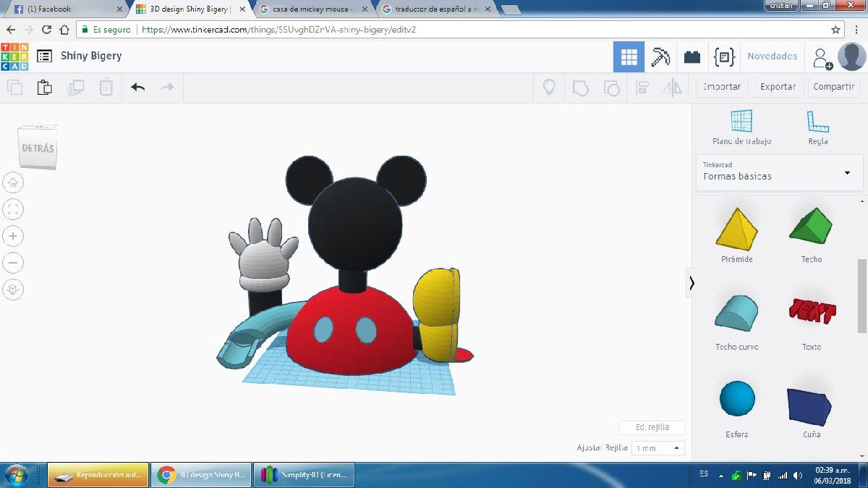
Task: Click the Align tool icon
Action: (642, 88)
